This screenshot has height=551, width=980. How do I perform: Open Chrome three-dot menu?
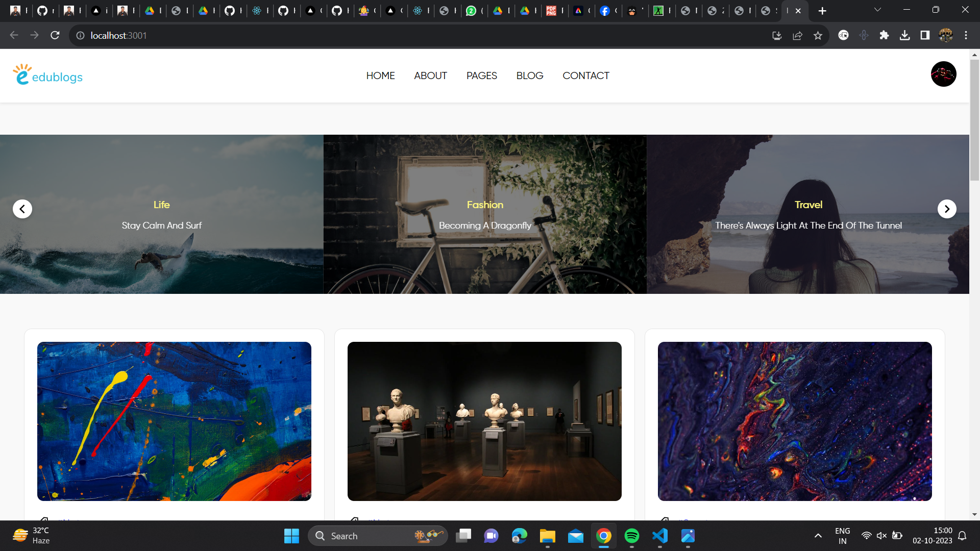tap(966, 35)
